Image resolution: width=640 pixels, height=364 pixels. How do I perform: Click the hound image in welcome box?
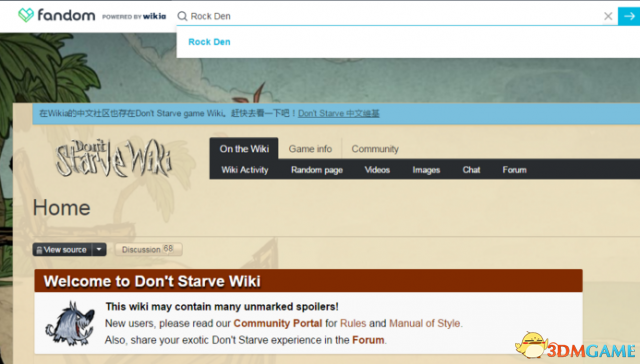(70, 324)
